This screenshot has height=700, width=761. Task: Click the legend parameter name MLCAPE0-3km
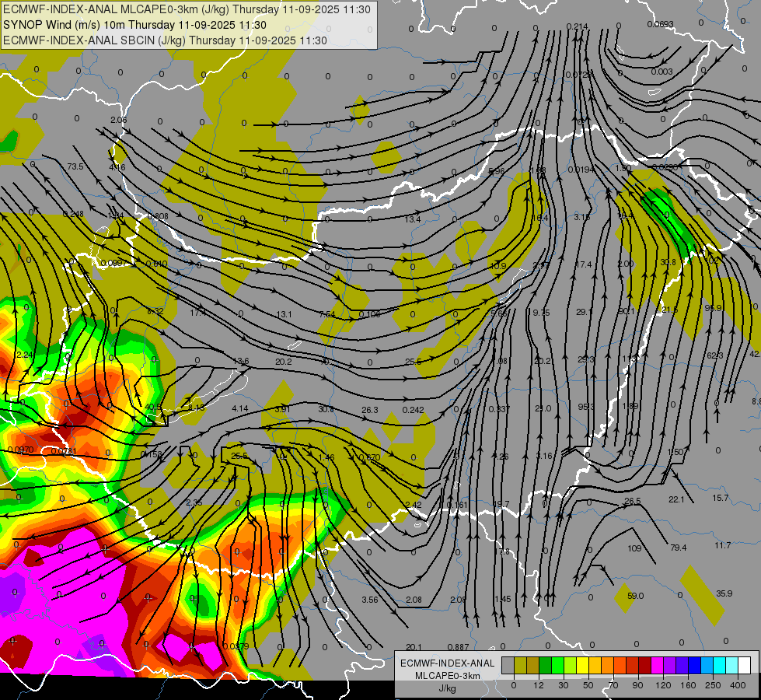(448, 676)
